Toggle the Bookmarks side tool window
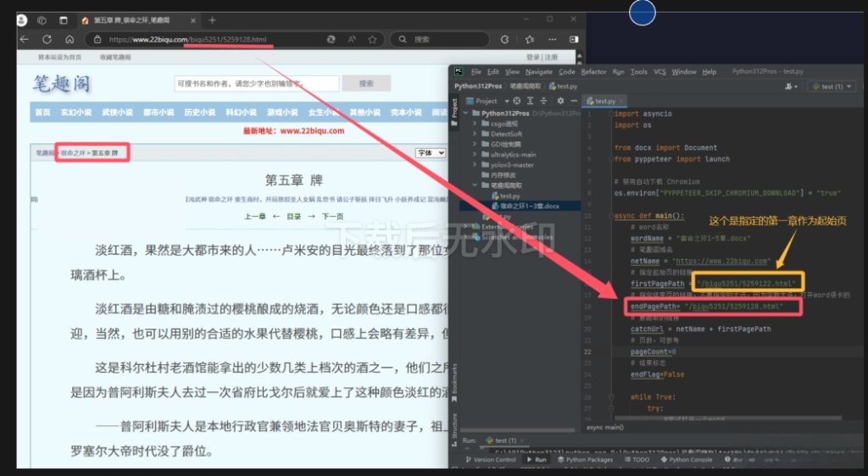 point(454,383)
